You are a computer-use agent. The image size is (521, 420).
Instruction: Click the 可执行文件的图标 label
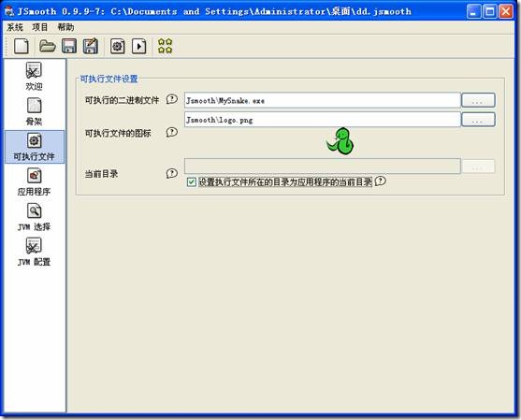click(x=118, y=133)
